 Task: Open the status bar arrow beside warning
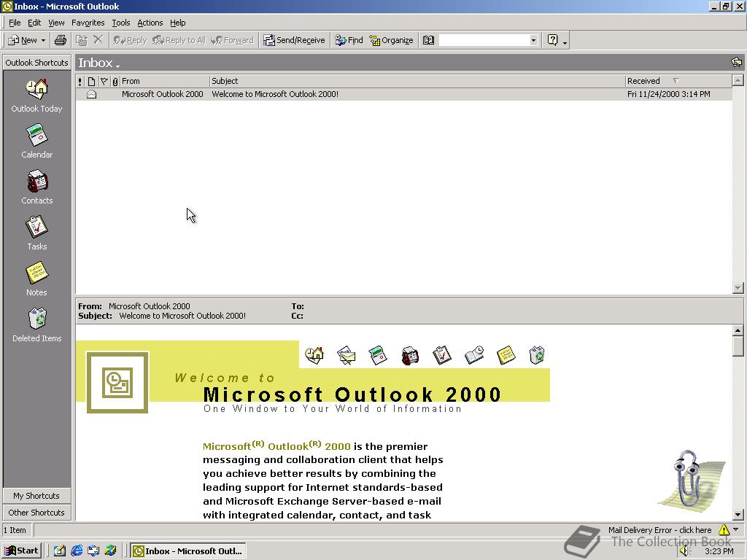pyautogui.click(x=736, y=529)
